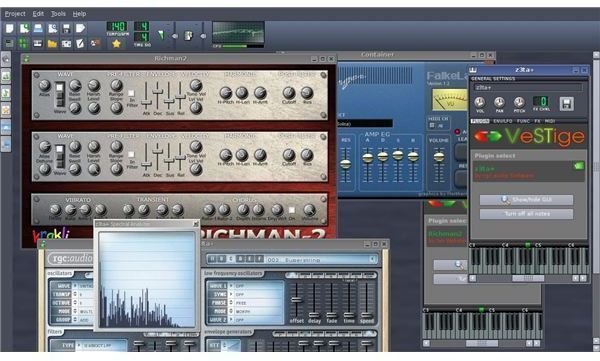Screen dimensions: 600x361
Task: Open the second icon in left sidebar
Action: click(x=6, y=76)
